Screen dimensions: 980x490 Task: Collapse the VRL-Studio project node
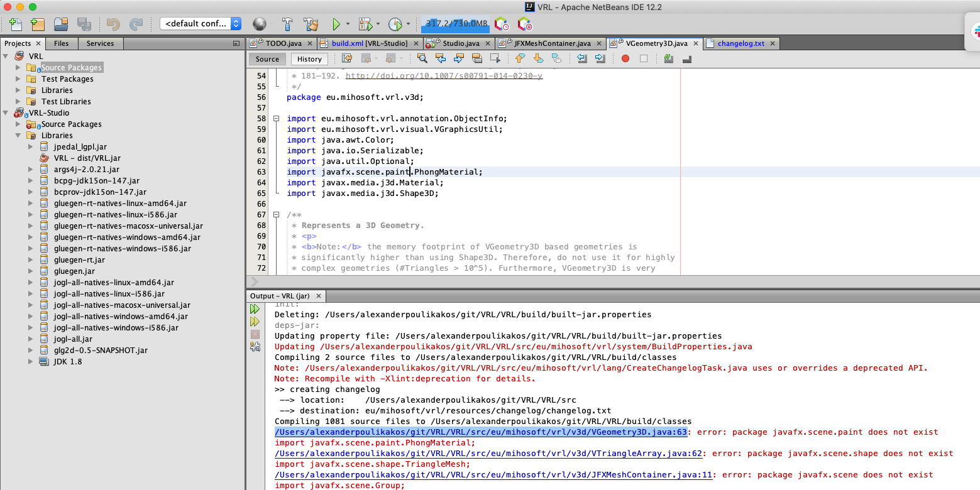pyautogui.click(x=6, y=112)
